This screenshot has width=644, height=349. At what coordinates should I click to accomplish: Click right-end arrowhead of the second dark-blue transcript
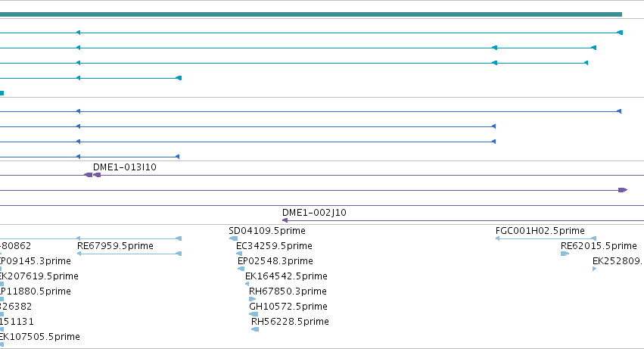[x=493, y=126]
